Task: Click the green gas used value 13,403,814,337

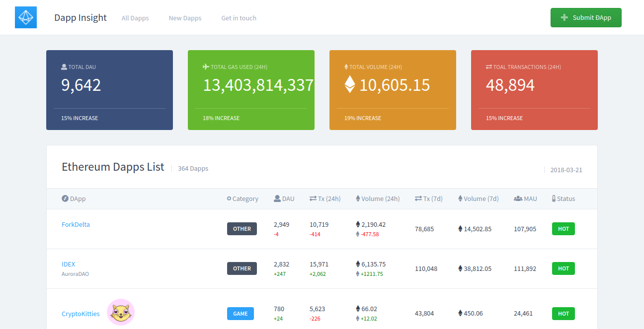Action: pyautogui.click(x=258, y=85)
